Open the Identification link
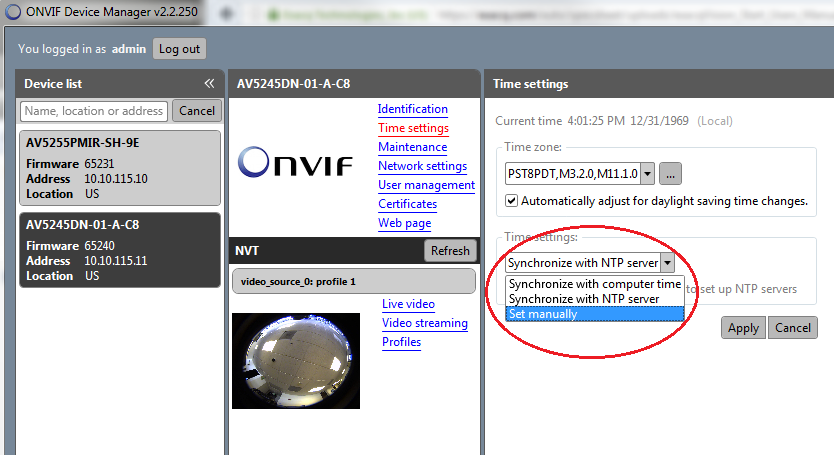This screenshot has height=455, width=834. click(413, 109)
